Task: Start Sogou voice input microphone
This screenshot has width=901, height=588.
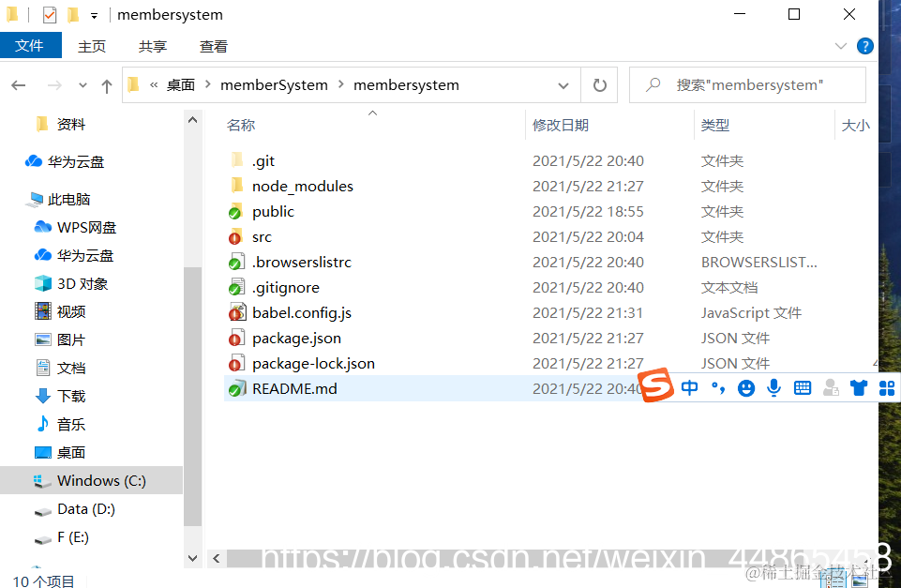Action: (774, 388)
